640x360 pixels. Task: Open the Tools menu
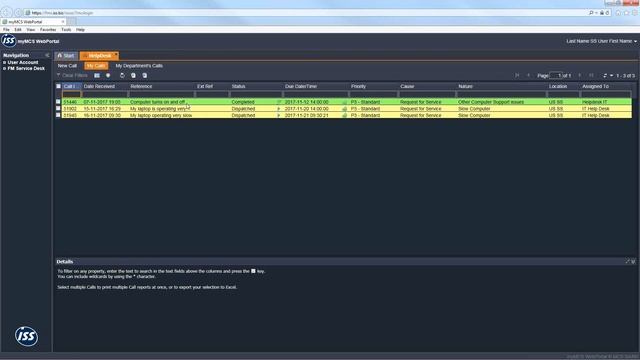(x=66, y=29)
